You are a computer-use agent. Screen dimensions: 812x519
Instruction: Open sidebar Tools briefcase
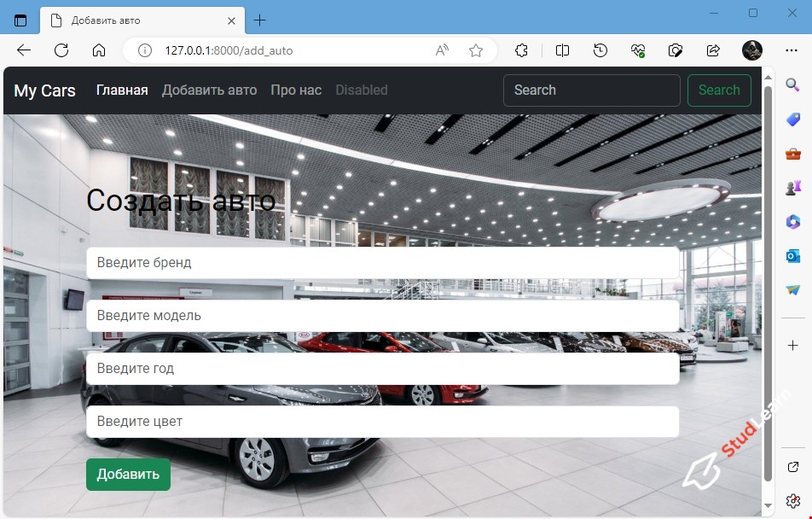coord(793,154)
